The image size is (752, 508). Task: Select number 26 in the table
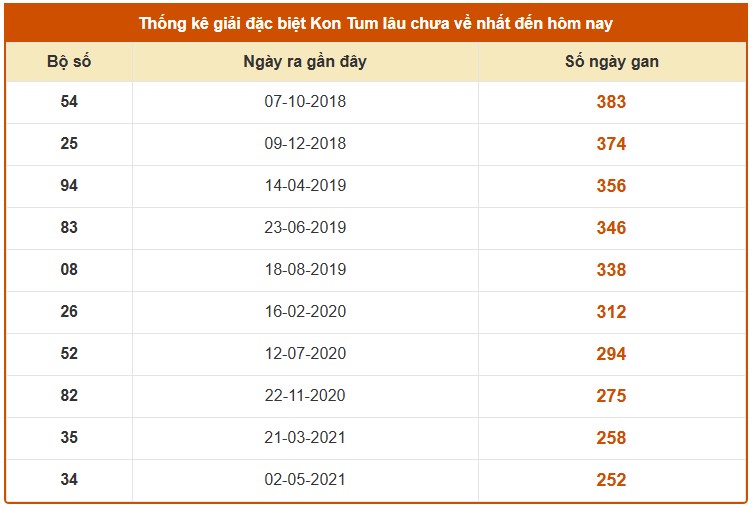click(69, 312)
